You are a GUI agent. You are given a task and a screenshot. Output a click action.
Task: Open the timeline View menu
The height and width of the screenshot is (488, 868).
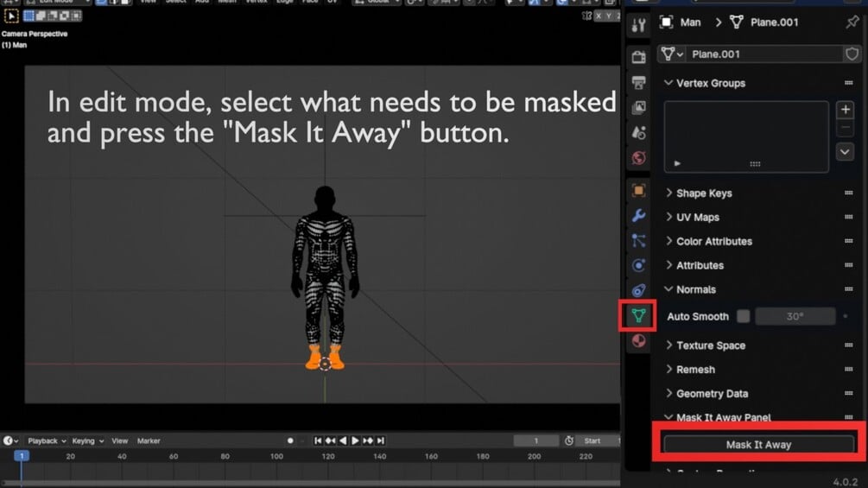[x=119, y=441]
